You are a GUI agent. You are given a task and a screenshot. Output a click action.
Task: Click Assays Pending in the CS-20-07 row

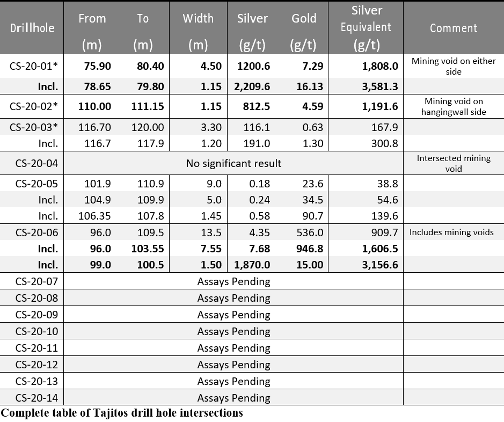pos(233,281)
